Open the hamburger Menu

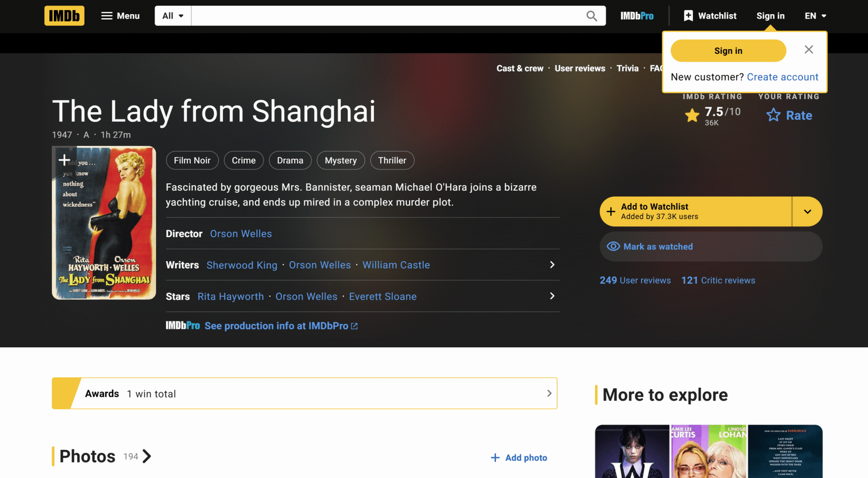point(120,16)
